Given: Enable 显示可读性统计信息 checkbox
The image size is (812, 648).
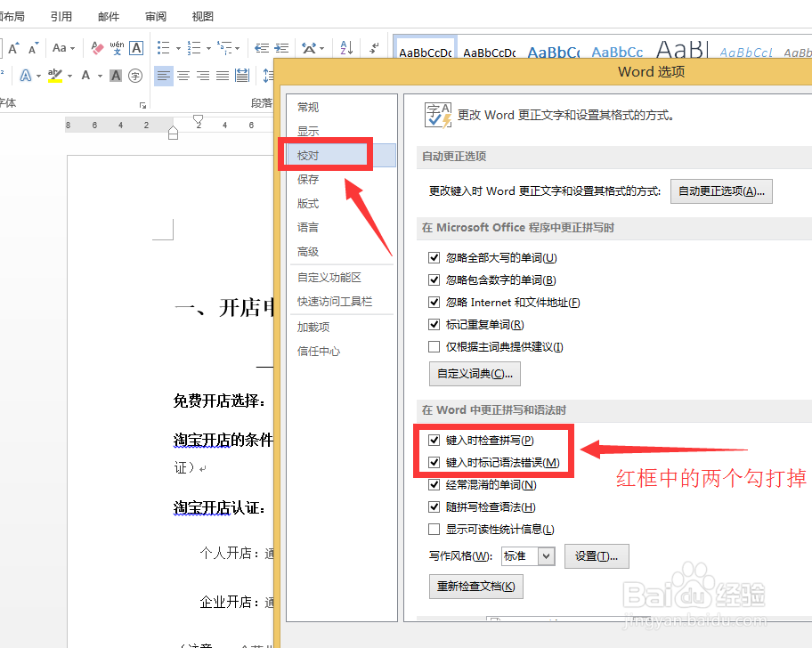Looking at the screenshot, I should point(434,529).
